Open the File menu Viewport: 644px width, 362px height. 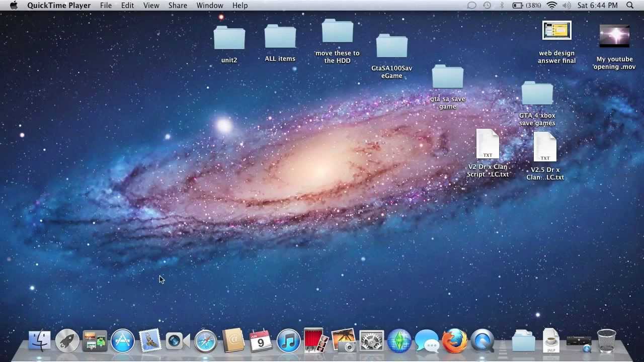tap(106, 6)
